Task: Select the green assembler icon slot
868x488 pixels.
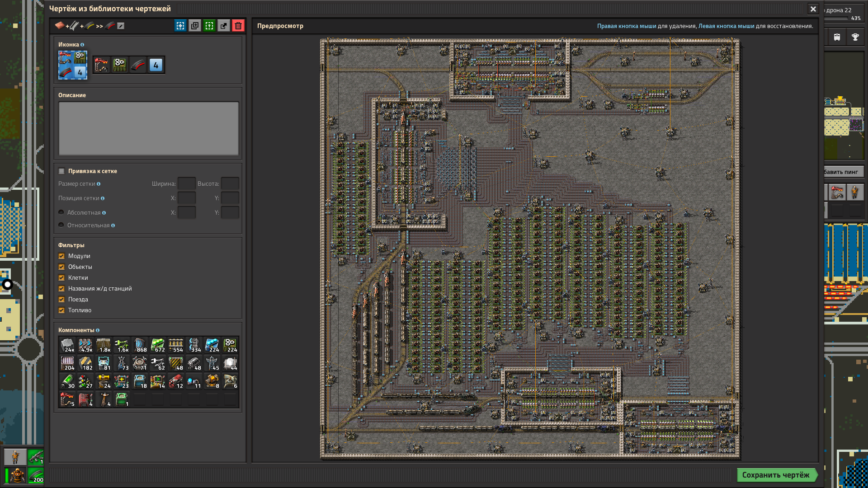Action: [120, 65]
